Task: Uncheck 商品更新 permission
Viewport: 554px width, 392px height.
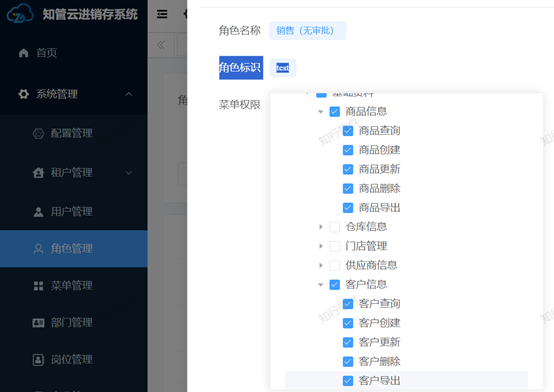Action: point(348,169)
